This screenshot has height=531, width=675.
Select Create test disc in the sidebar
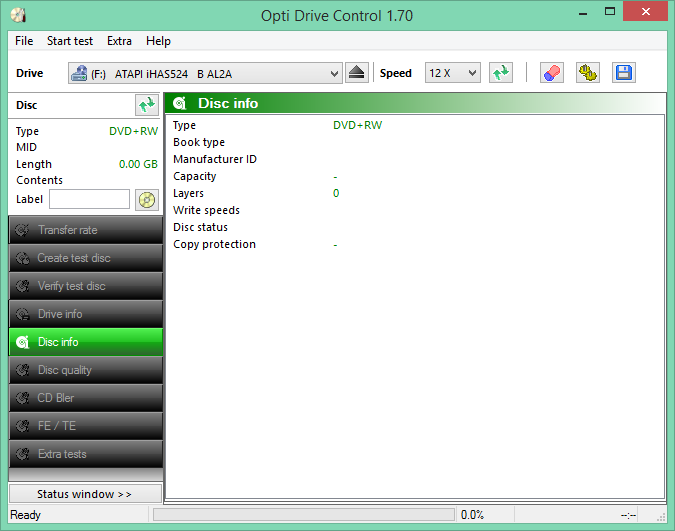tap(86, 258)
